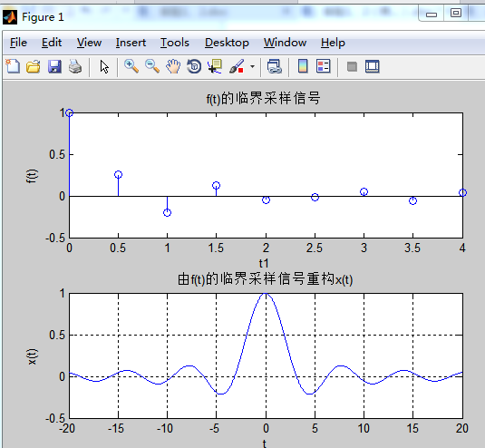485x448 pixels.
Task: Insert a colorbar from the toolbar
Action: (303, 66)
